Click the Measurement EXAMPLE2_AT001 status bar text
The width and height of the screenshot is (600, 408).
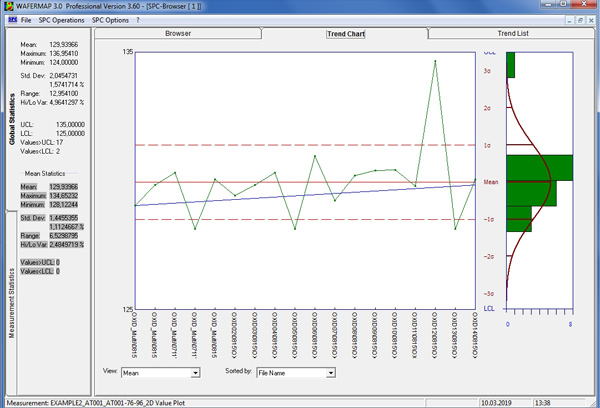coord(96,403)
